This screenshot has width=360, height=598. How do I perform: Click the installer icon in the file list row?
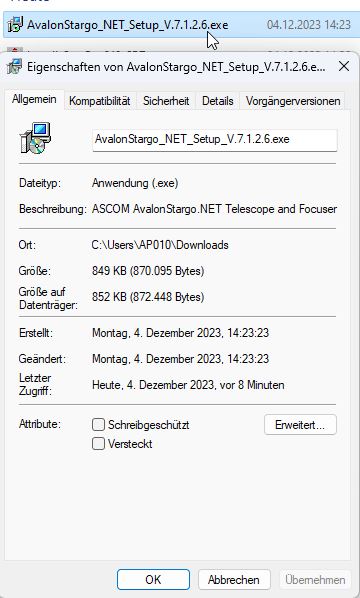(15, 25)
